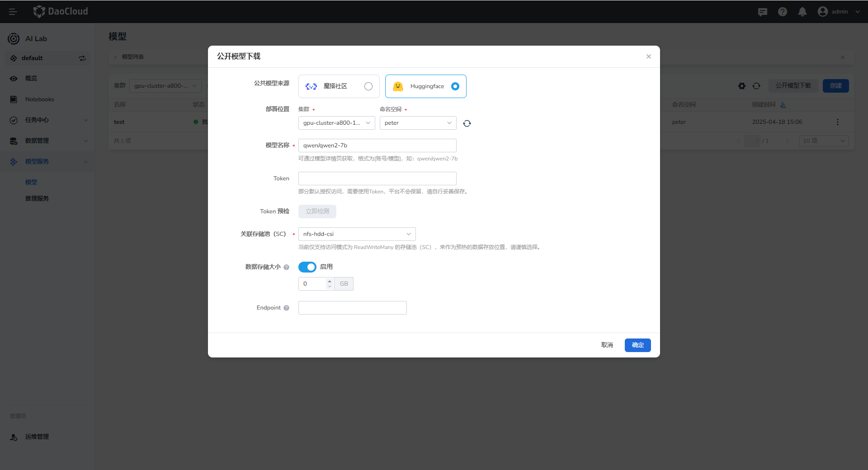868x470 pixels.
Task: Select the 魔搭社区 model source radio
Action: tap(368, 86)
